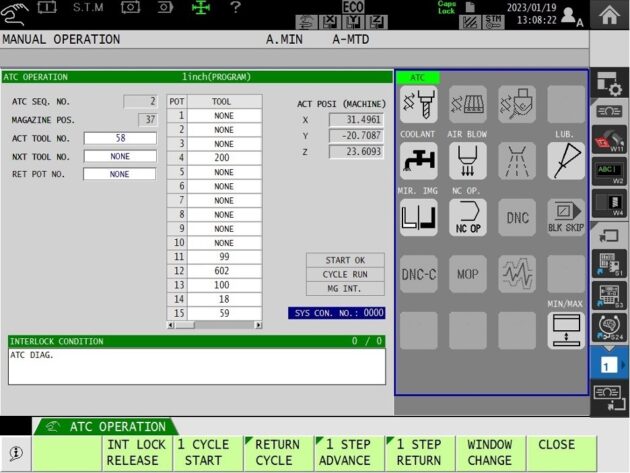Click the screen switch sidebar icon below W4
The width and height of the screenshot is (630, 473).
point(609,235)
